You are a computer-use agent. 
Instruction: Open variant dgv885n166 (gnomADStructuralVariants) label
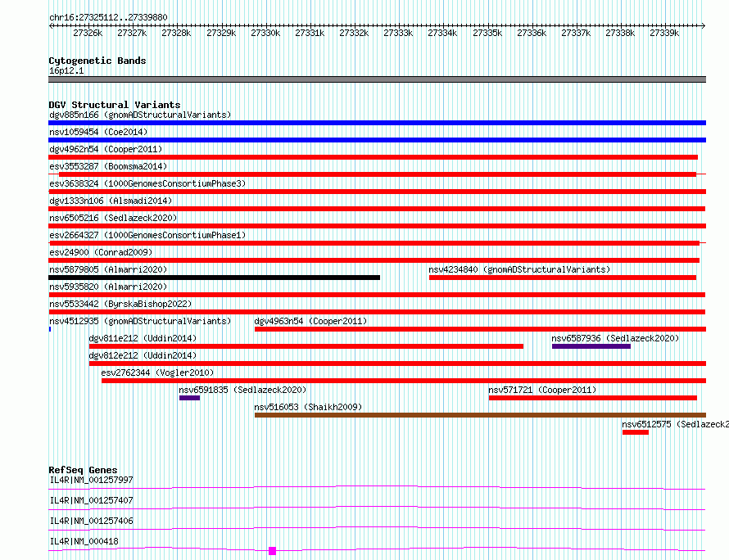click(140, 115)
